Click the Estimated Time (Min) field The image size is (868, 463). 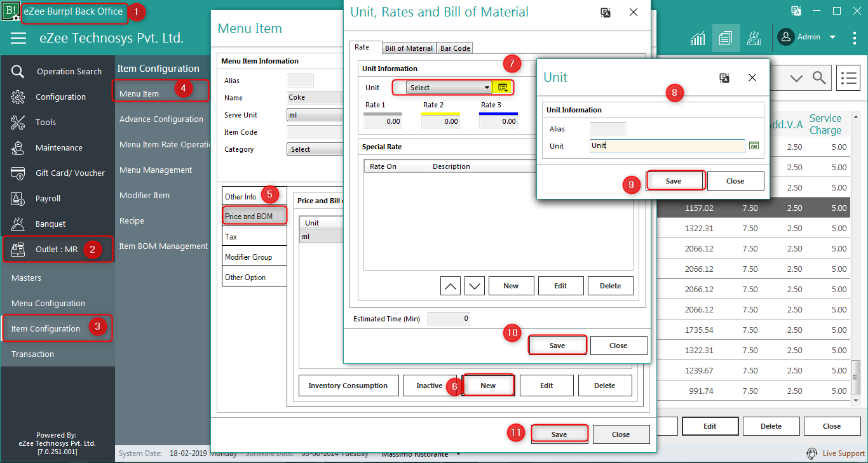(x=449, y=318)
